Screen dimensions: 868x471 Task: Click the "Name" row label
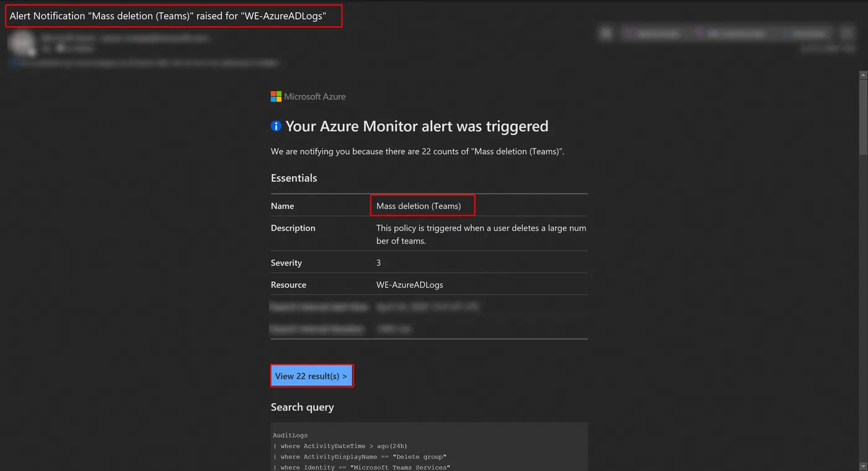[x=283, y=206]
